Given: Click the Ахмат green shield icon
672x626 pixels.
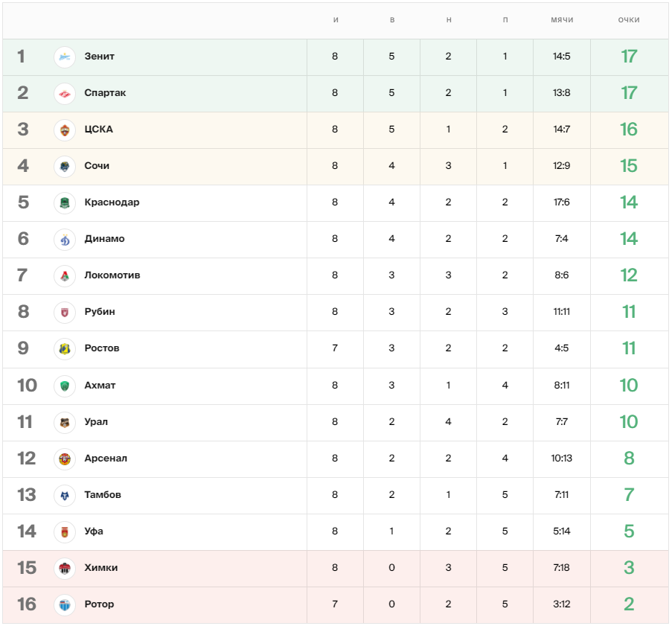Looking at the screenshot, I should point(65,386).
